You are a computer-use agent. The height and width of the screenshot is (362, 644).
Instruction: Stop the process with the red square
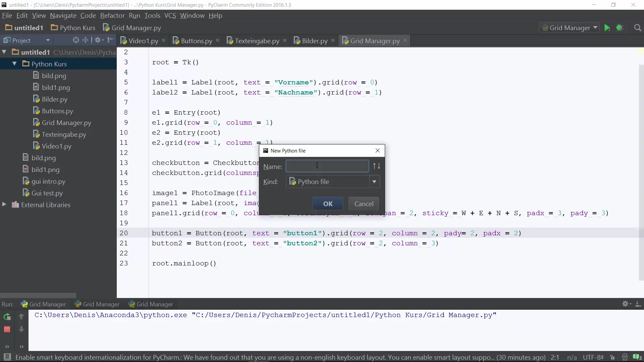pos(7,329)
